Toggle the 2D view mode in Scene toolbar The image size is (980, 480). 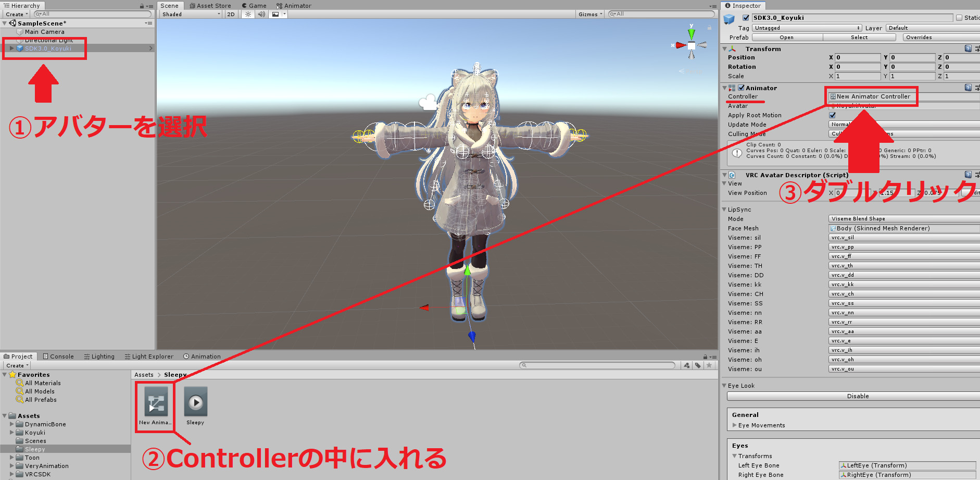[231, 14]
